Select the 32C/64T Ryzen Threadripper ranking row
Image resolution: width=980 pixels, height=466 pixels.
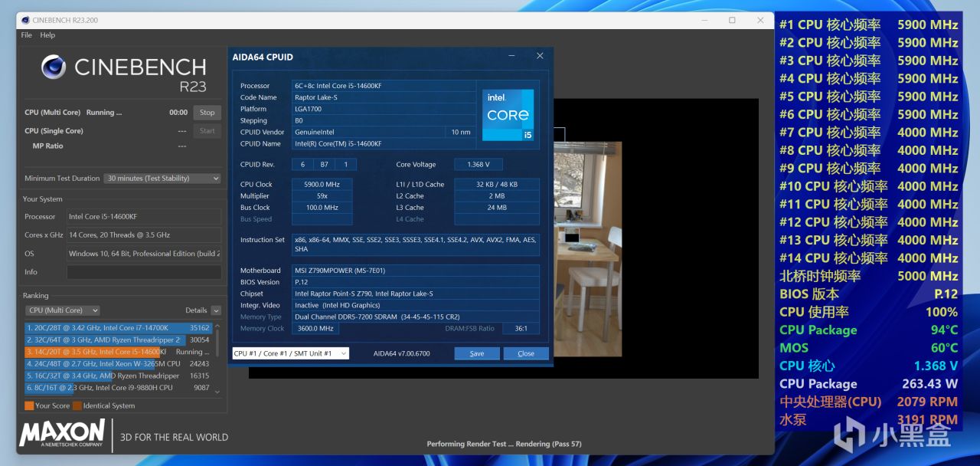point(118,340)
